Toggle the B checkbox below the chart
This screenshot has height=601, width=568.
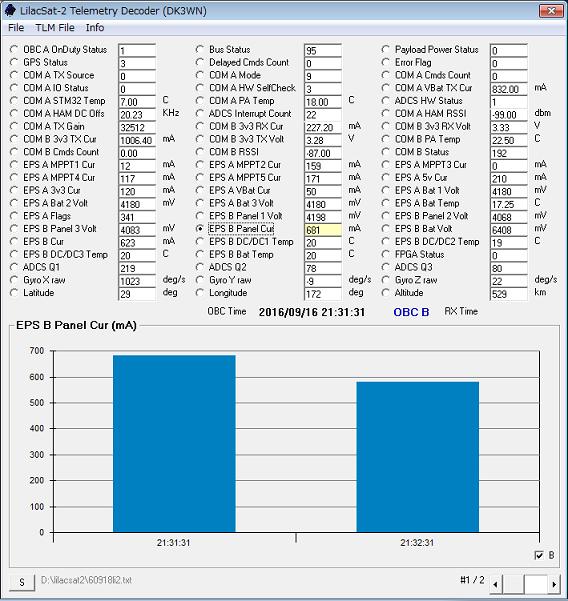pos(538,555)
